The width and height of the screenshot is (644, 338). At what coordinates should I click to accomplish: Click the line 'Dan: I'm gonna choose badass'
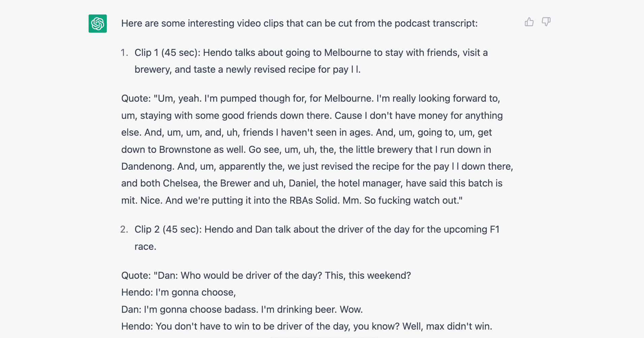242,309
